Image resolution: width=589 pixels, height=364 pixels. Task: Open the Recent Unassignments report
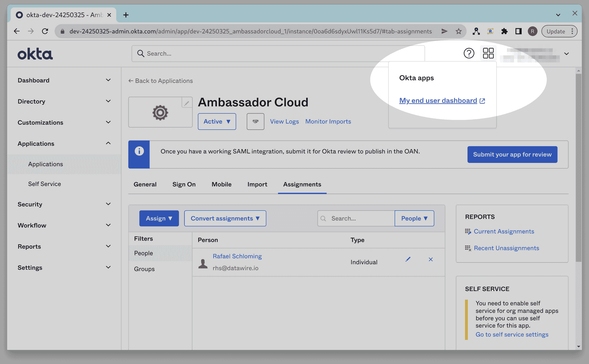click(x=507, y=248)
